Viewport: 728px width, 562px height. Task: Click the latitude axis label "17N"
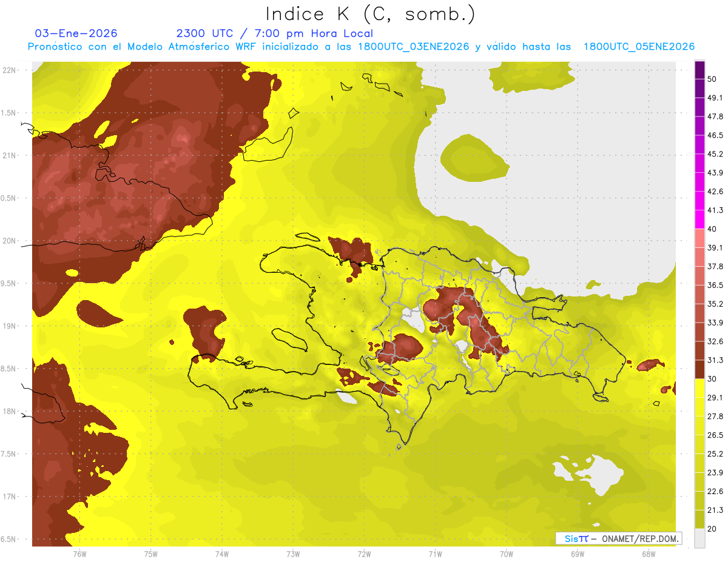point(10,497)
